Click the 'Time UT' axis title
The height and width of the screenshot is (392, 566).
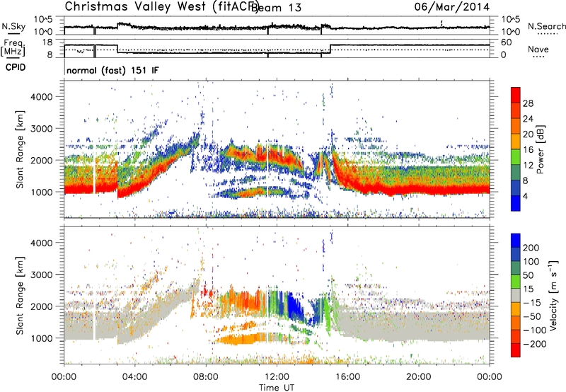pos(277,387)
